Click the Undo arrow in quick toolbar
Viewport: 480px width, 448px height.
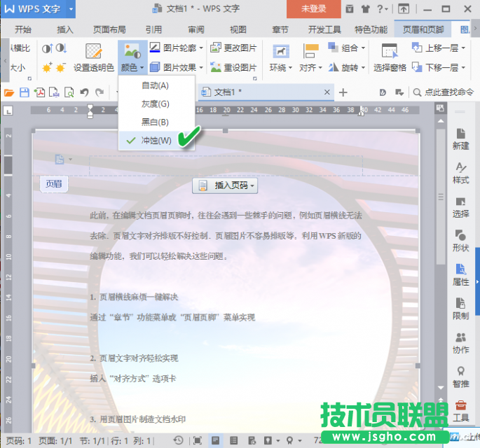click(84, 92)
